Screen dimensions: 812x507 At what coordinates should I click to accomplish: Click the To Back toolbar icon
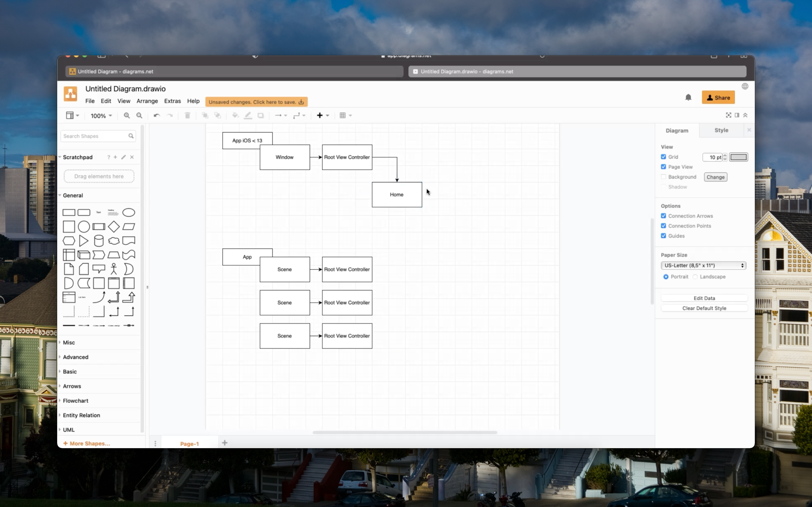click(218, 115)
